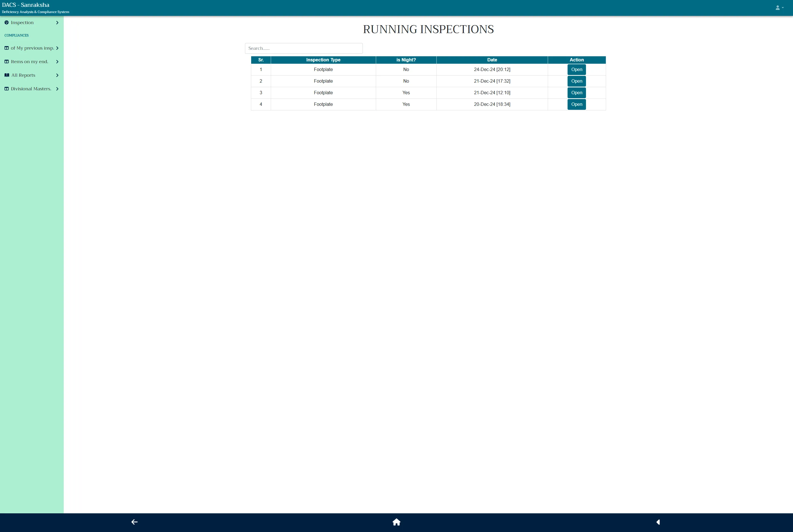This screenshot has width=793, height=532.
Task: Click 'Yes' in row 4
Action: pyautogui.click(x=406, y=104)
